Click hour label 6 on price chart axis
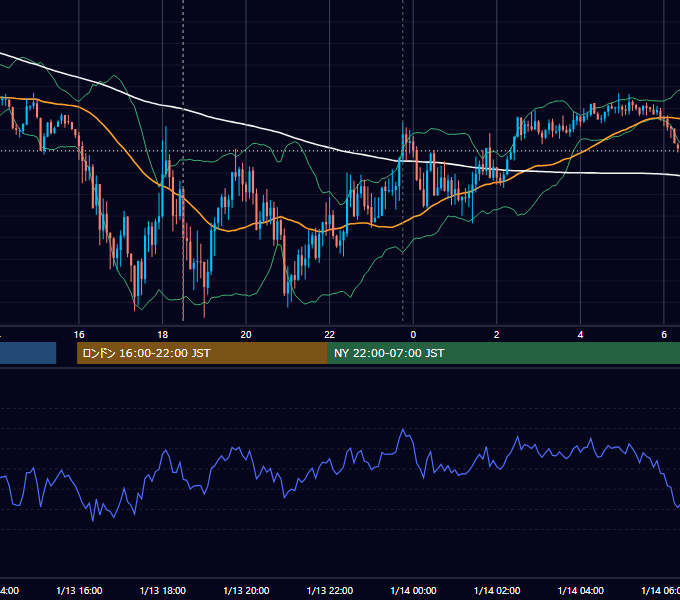This screenshot has width=680, height=600. click(664, 335)
